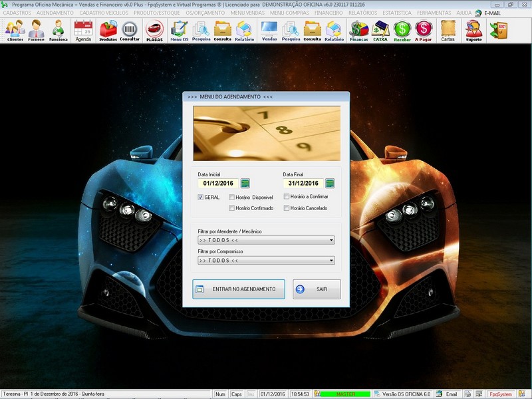
Task: Open PRODUTO/ESTOQUE menu
Action: point(157,13)
